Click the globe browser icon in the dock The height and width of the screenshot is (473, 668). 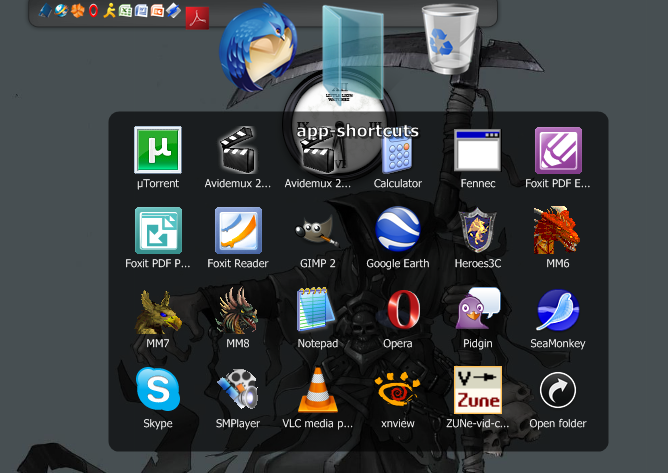tap(61, 11)
